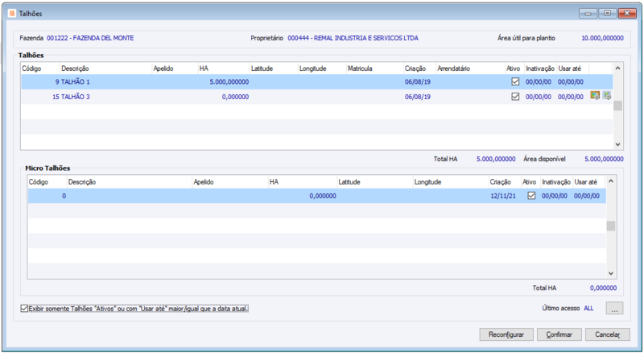This screenshot has height=353, width=644.
Task: Click the framed picture icon in TALHÃO 3 row
Action: [x=595, y=96]
